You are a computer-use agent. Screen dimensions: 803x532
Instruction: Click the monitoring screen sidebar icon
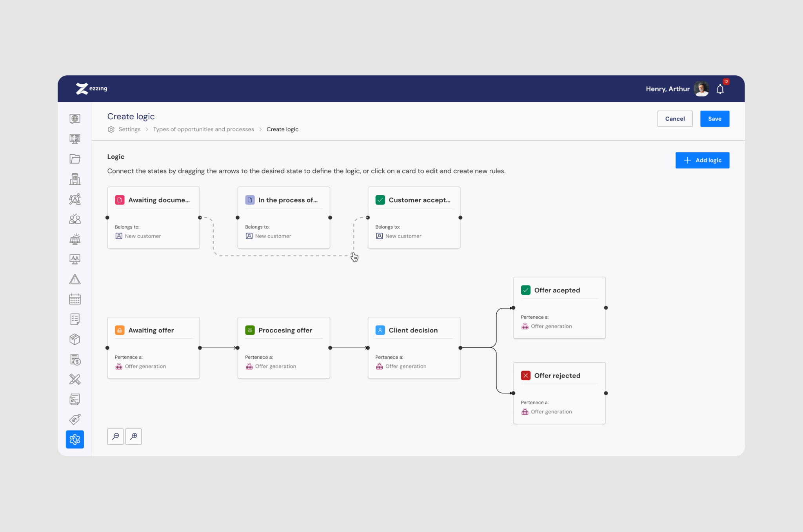point(75,259)
